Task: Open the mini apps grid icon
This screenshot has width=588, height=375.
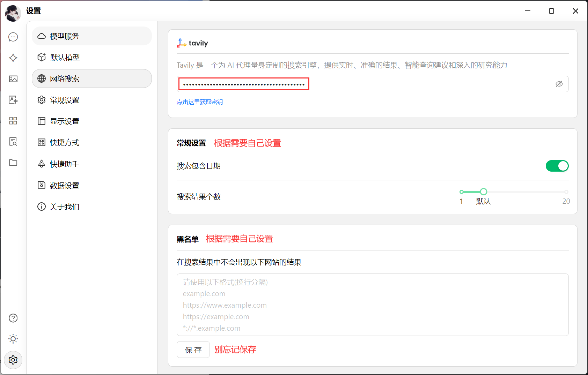Action: 13,121
